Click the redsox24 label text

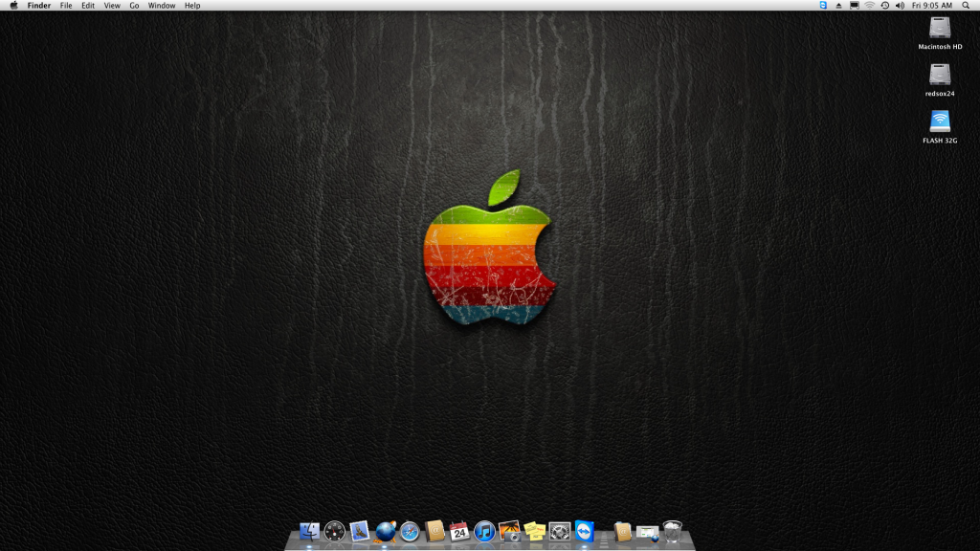(940, 94)
